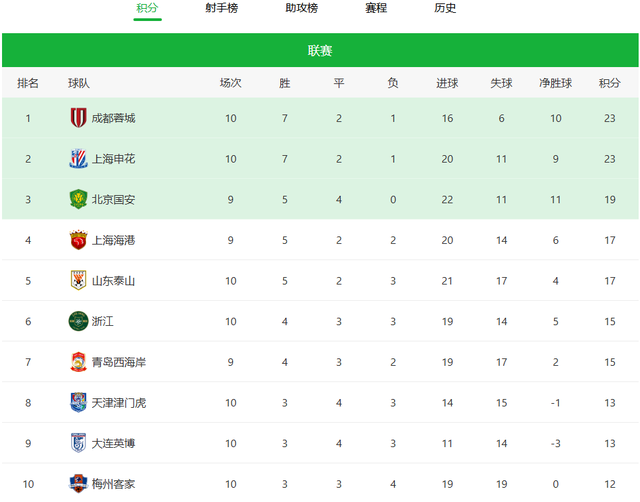Click the Shanghai Shenhua (上海申花) club logo

pos(78,159)
